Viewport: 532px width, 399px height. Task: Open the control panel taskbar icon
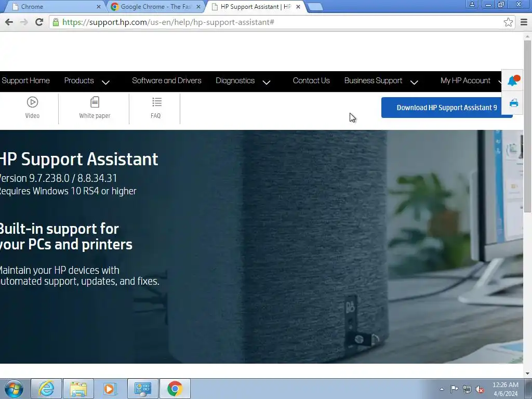pos(142,389)
